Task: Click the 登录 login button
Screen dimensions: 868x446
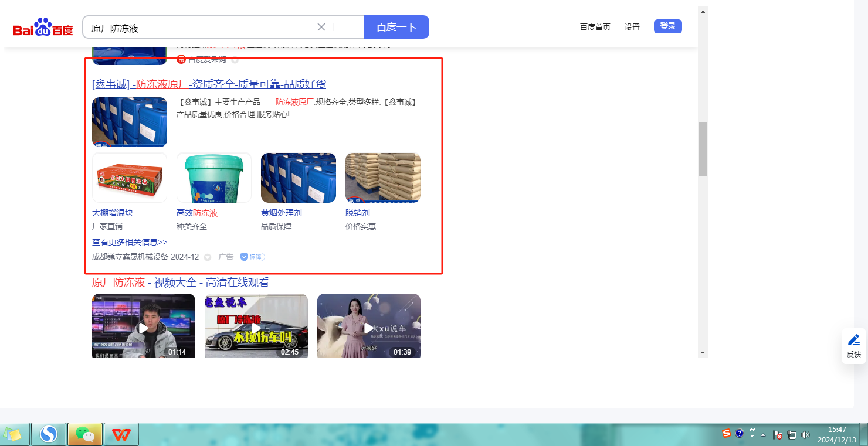Action: coord(668,26)
